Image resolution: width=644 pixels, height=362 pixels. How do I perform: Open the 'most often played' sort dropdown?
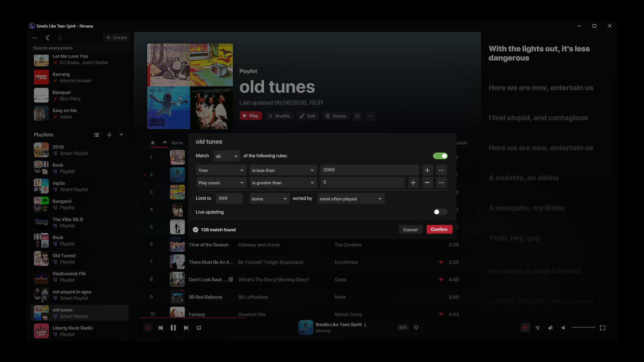351,199
